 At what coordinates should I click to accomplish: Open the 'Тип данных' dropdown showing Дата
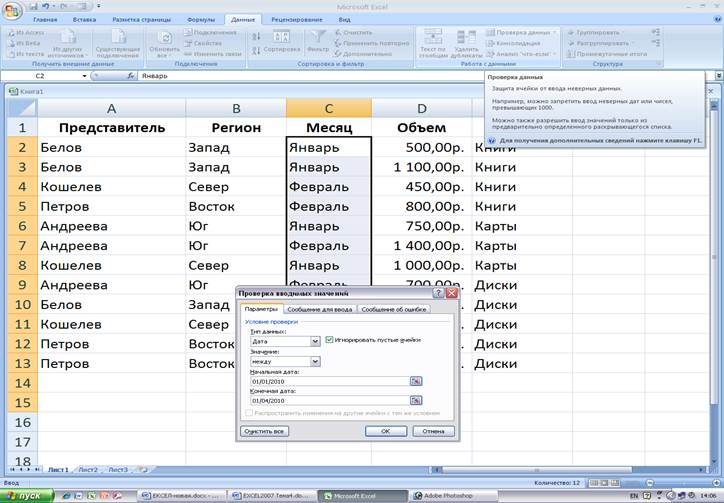point(315,341)
